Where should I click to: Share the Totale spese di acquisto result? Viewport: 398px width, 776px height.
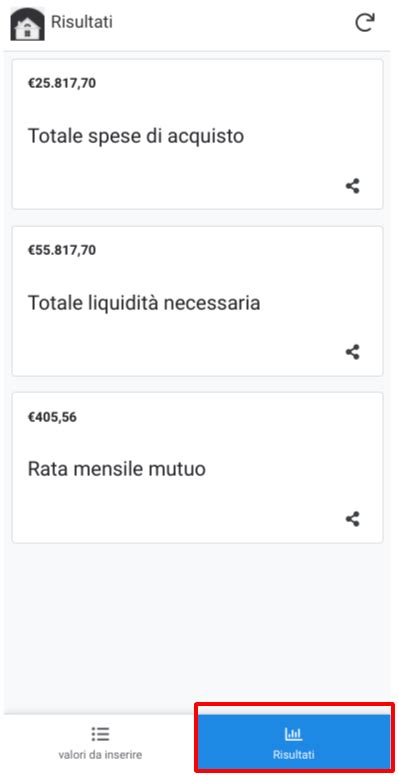tap(352, 186)
